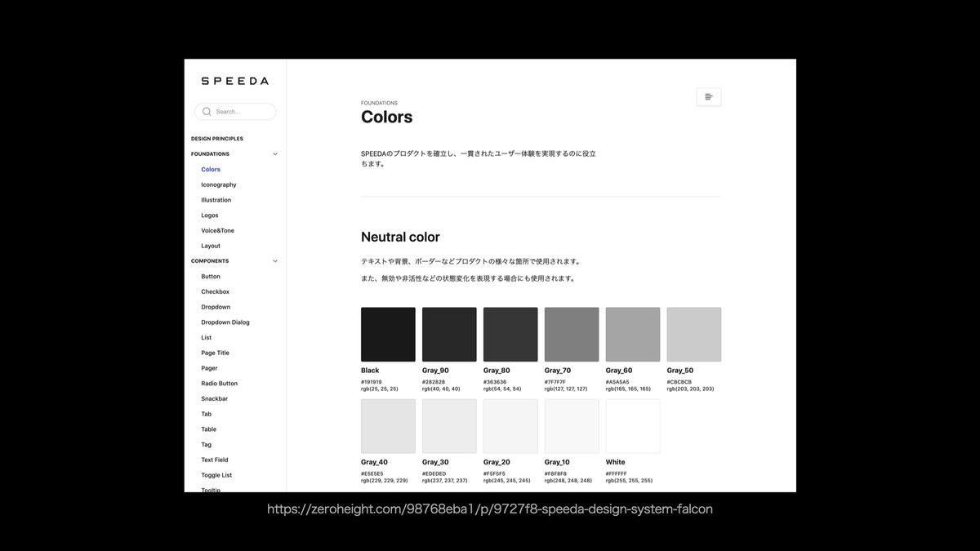The width and height of the screenshot is (980, 551).
Task: Click the Gray_30 color swatch
Action: [449, 426]
